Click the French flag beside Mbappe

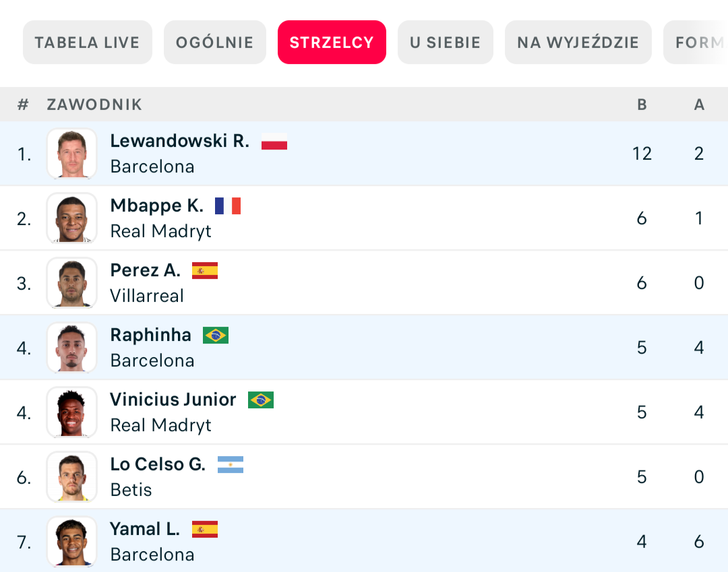(x=228, y=206)
